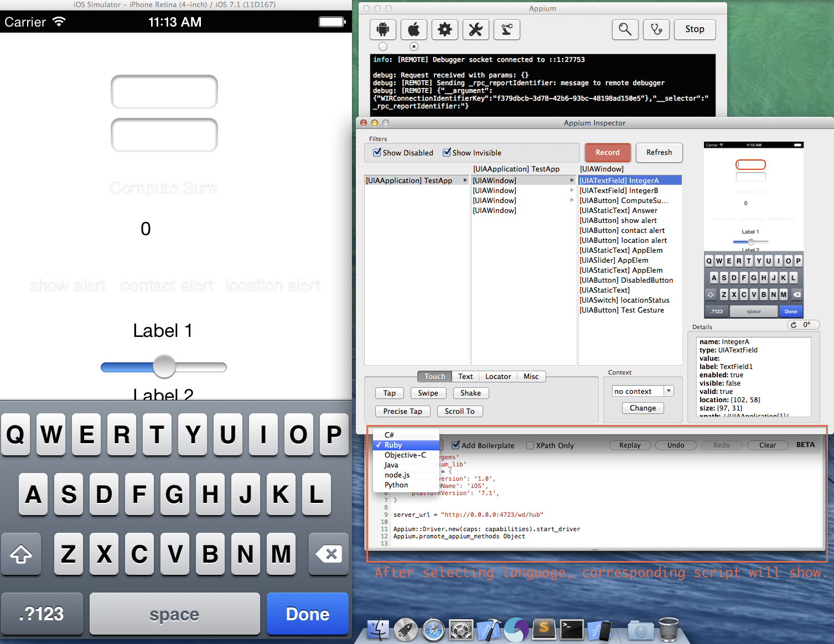Switch to the Locator tab
The width and height of the screenshot is (834, 644).
point(498,376)
